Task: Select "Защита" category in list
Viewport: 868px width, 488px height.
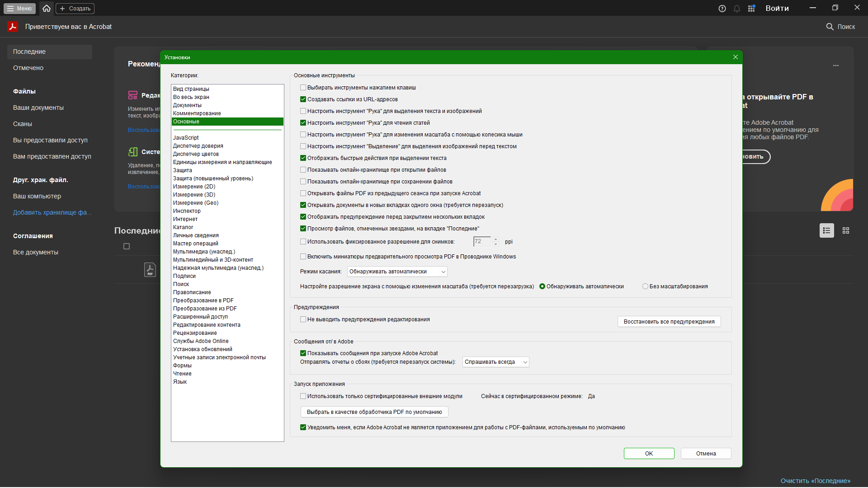Action: [183, 170]
